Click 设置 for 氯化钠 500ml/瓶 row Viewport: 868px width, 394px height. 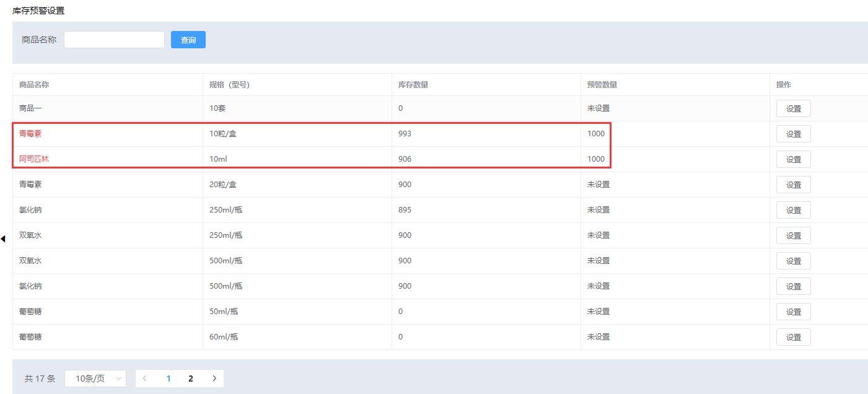pyautogui.click(x=793, y=286)
